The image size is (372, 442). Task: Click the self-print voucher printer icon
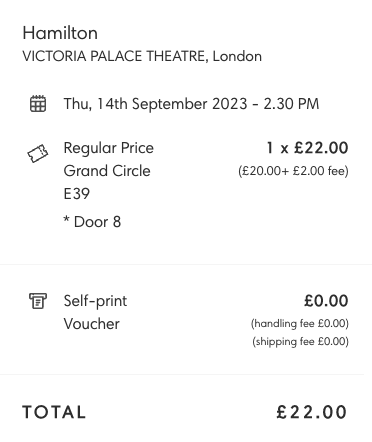tap(38, 301)
